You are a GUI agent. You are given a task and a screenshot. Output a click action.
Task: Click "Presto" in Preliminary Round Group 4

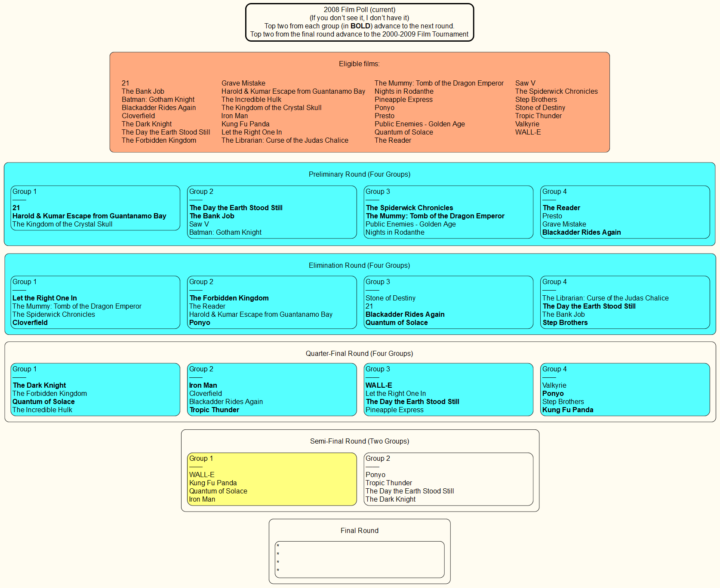[x=552, y=216]
